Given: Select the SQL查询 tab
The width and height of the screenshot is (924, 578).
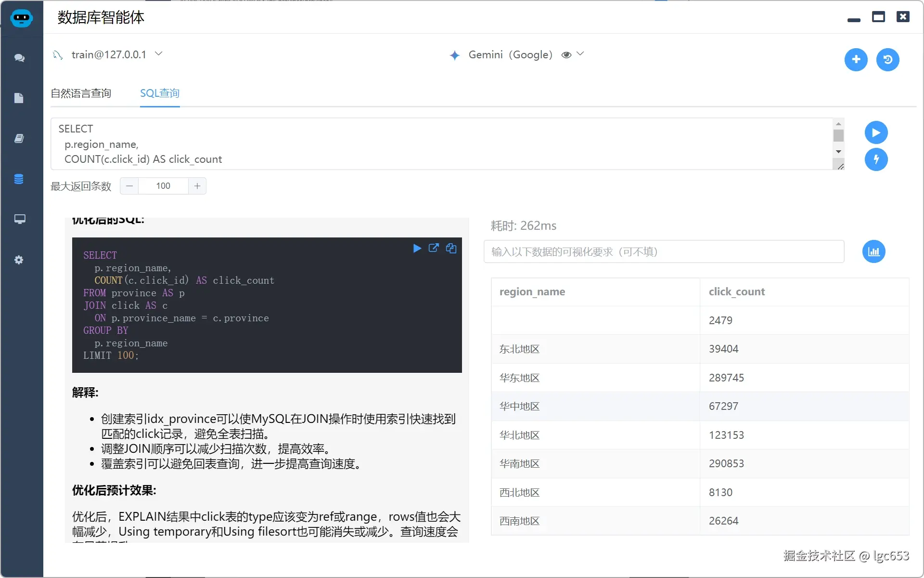Looking at the screenshot, I should [x=159, y=93].
